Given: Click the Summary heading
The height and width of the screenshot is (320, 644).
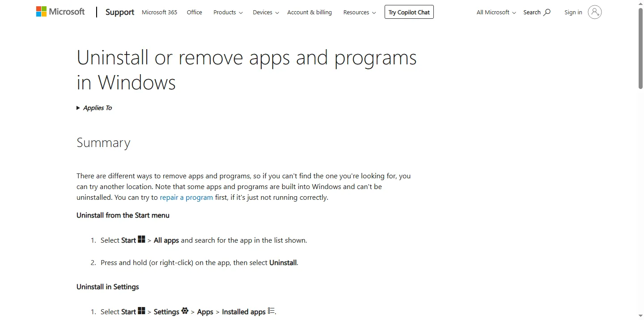Looking at the screenshot, I should pyautogui.click(x=103, y=143).
